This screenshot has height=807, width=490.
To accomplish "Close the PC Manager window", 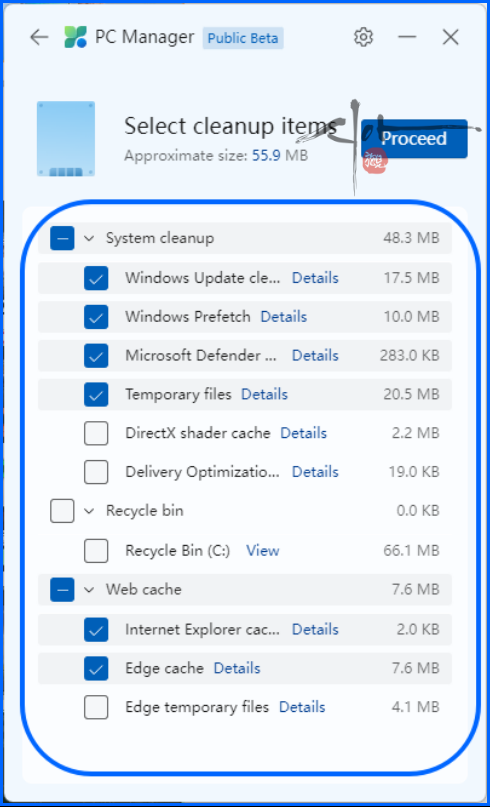I will pos(450,38).
